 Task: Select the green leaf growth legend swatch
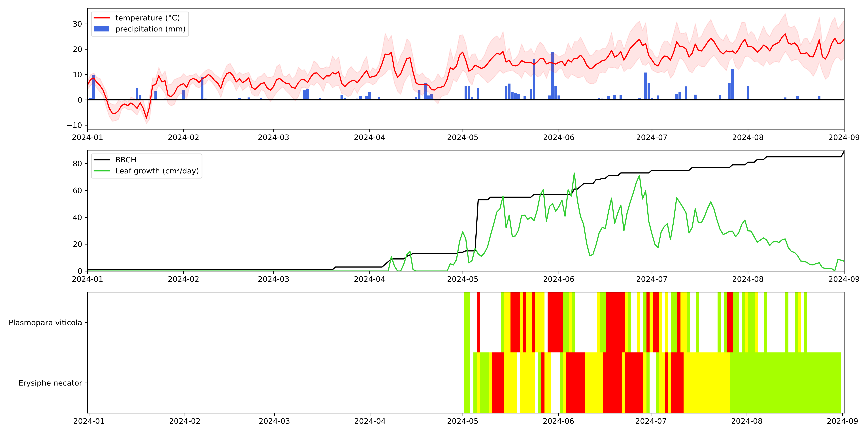[x=102, y=171]
